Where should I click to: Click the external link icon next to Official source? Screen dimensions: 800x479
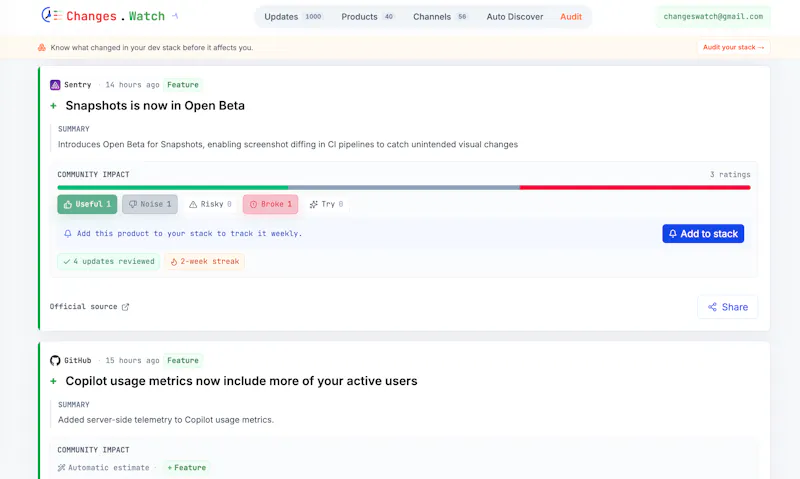pos(126,307)
